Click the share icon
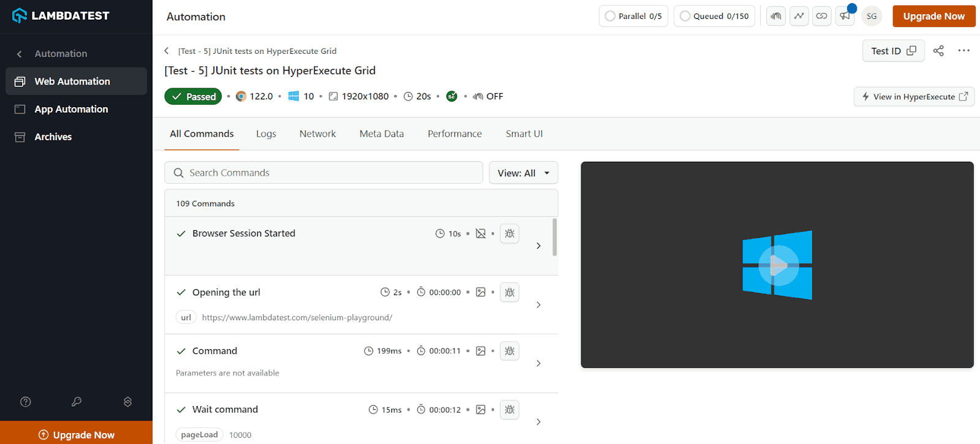The height and width of the screenshot is (444, 980). coord(938,51)
